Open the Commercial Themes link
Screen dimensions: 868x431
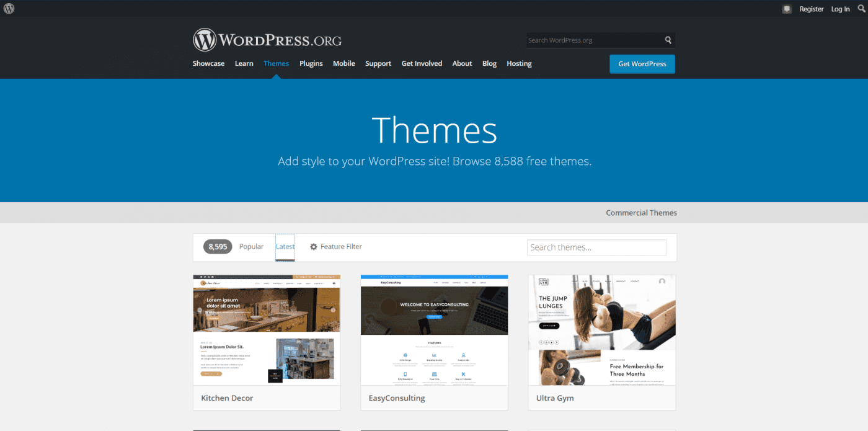coord(641,213)
